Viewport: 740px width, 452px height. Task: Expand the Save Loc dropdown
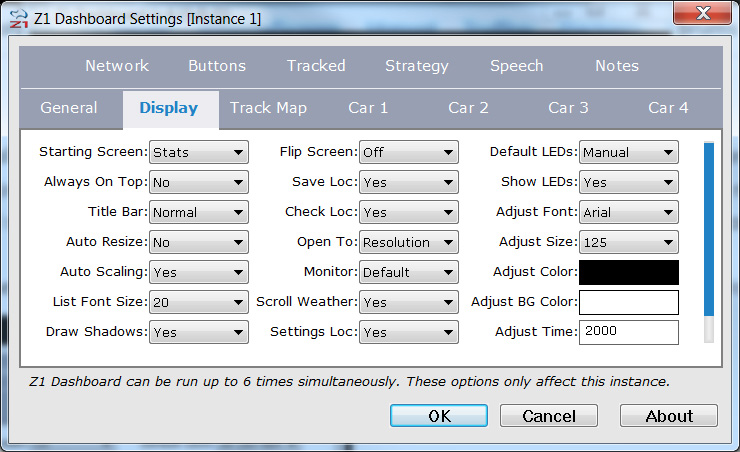coord(409,182)
